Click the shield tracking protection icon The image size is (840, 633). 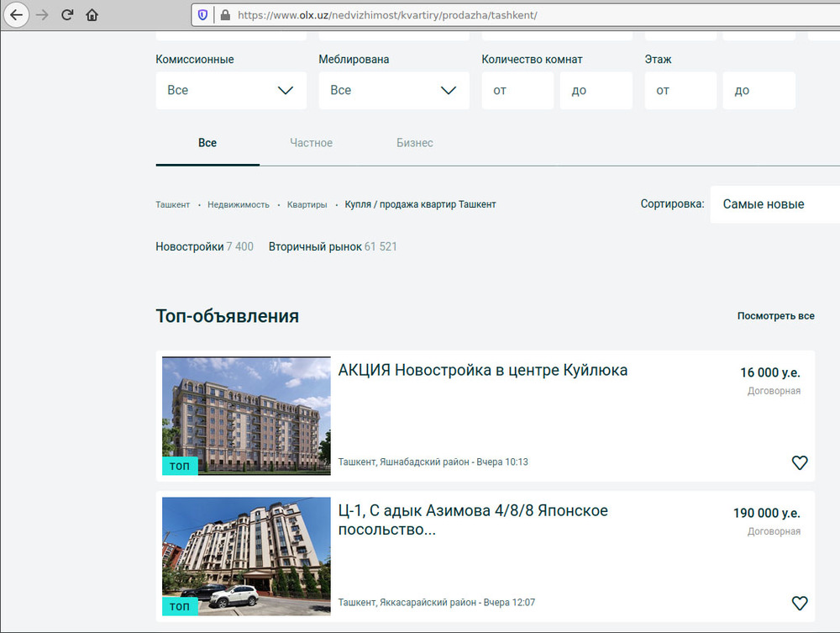[203, 15]
